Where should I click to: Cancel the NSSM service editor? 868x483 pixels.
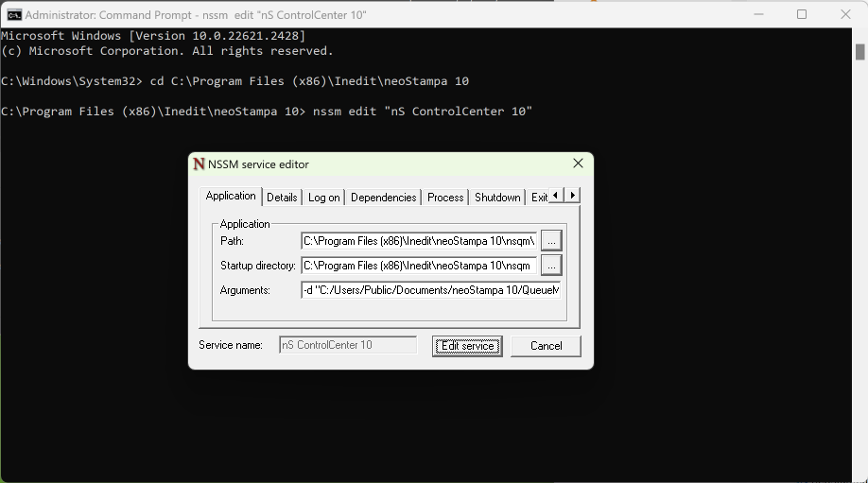coord(546,346)
